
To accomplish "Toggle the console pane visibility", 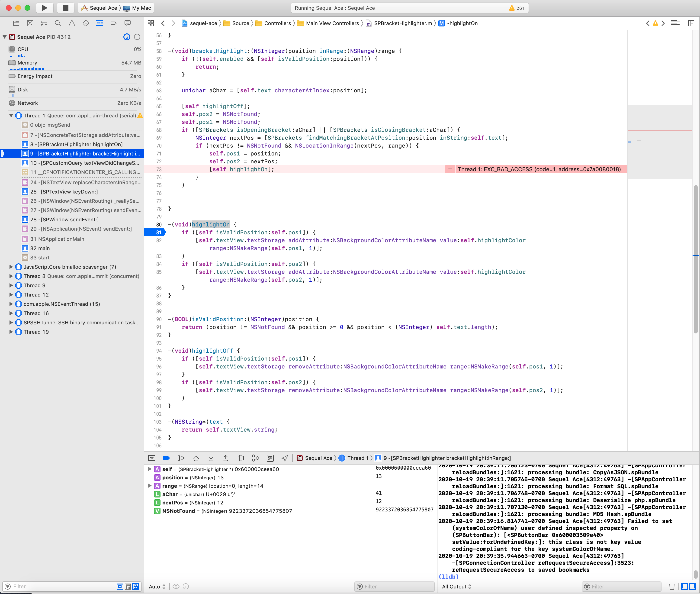I will tap(693, 586).
